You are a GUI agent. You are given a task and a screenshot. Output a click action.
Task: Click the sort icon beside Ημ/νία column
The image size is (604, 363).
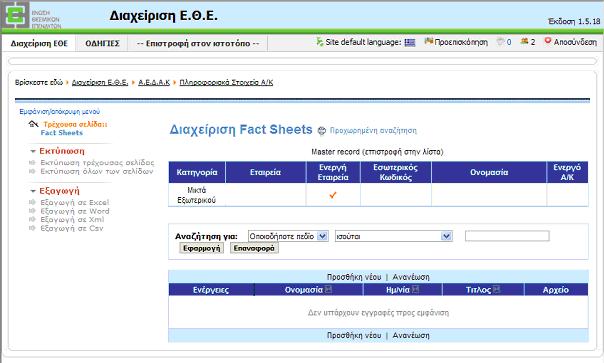pos(415,289)
